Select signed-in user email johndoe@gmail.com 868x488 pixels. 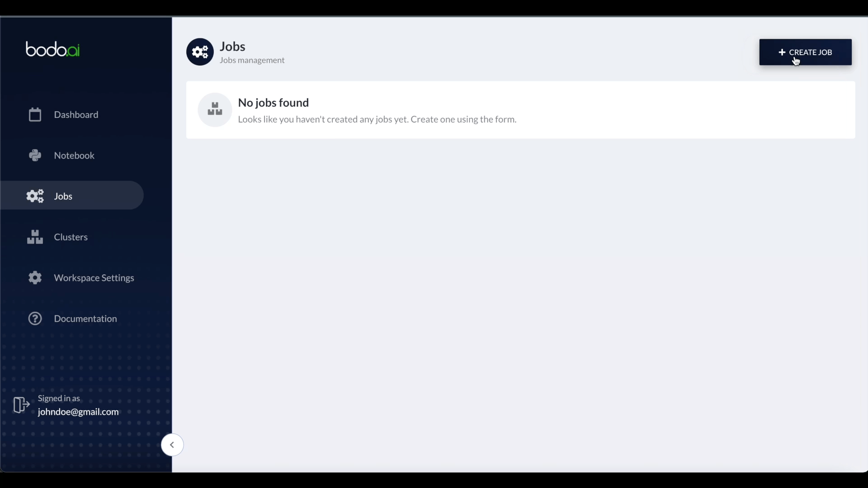click(78, 412)
